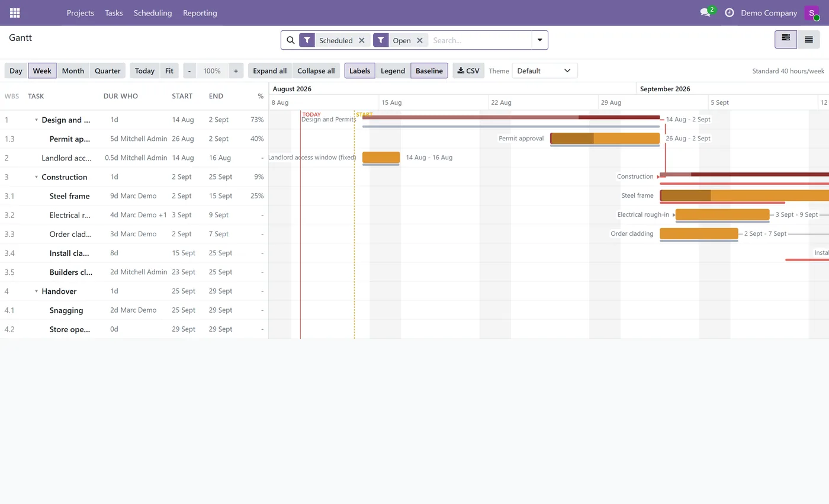Open the search options dropdown arrow
The image size is (829, 504).
(x=540, y=40)
